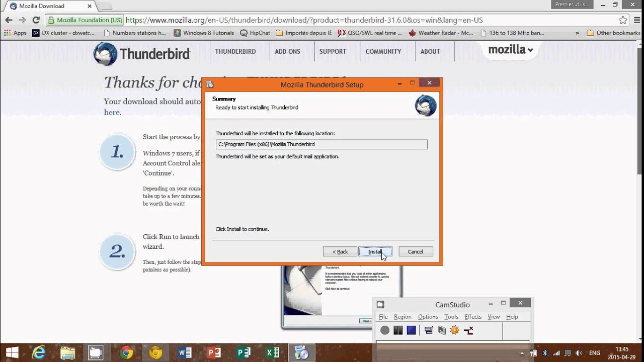
Task: Click the Thunderbird logo in setup header
Action: tap(426, 106)
